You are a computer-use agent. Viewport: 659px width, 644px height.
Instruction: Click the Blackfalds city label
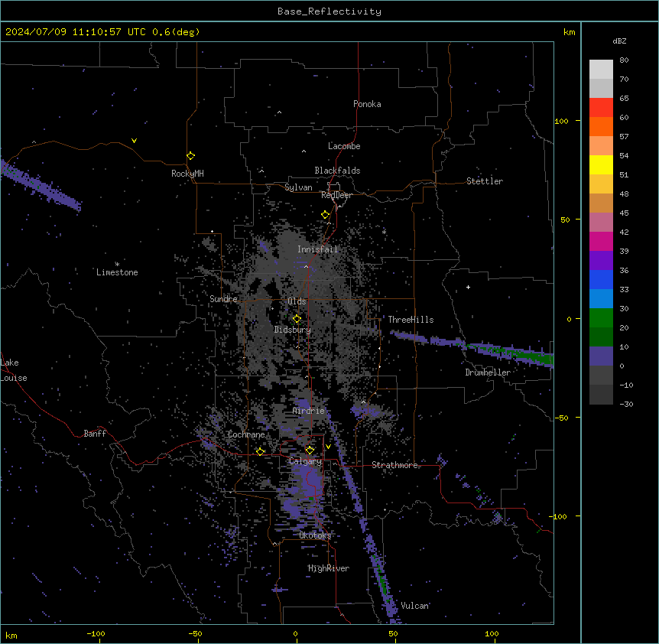click(x=337, y=171)
